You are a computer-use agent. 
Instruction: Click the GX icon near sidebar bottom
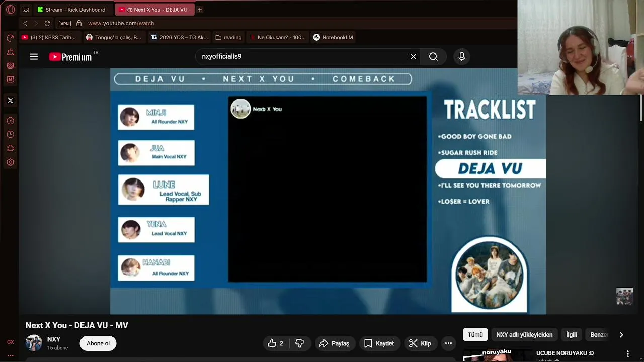tap(10, 342)
